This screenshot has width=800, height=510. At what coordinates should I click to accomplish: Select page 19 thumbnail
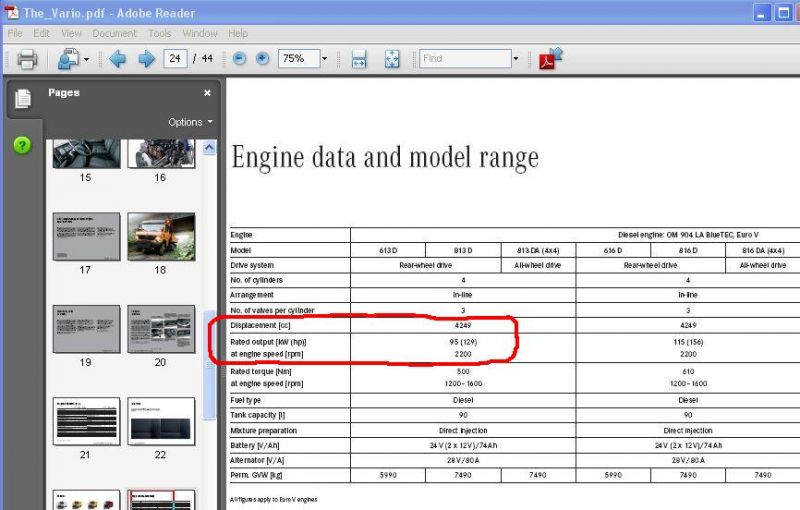click(86, 329)
